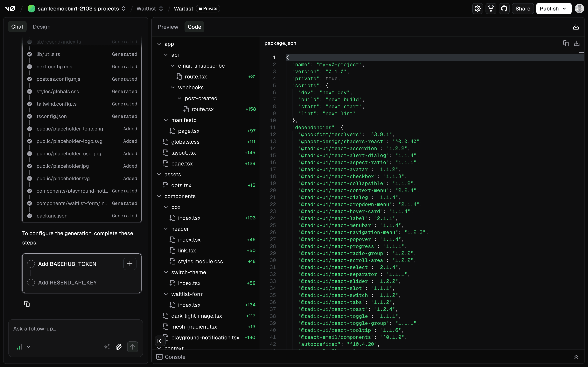Copy chat message using copy icon
Image resolution: width=588 pixels, height=367 pixels.
point(27,304)
